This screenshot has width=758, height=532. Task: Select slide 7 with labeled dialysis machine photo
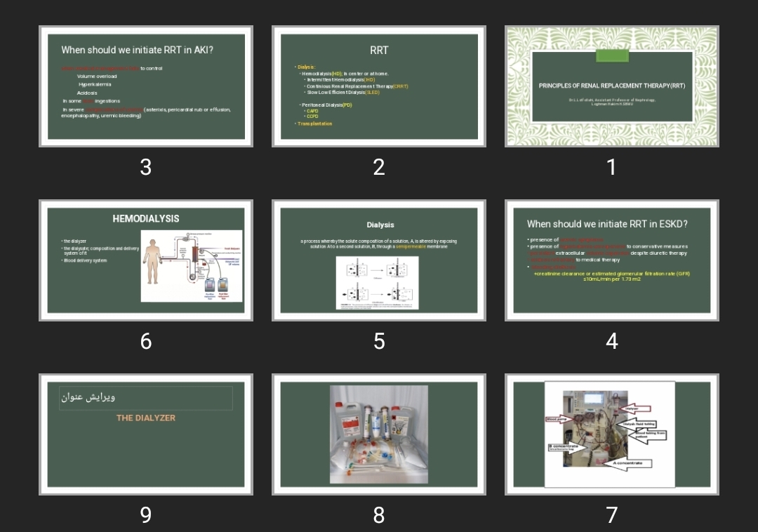tap(611, 434)
